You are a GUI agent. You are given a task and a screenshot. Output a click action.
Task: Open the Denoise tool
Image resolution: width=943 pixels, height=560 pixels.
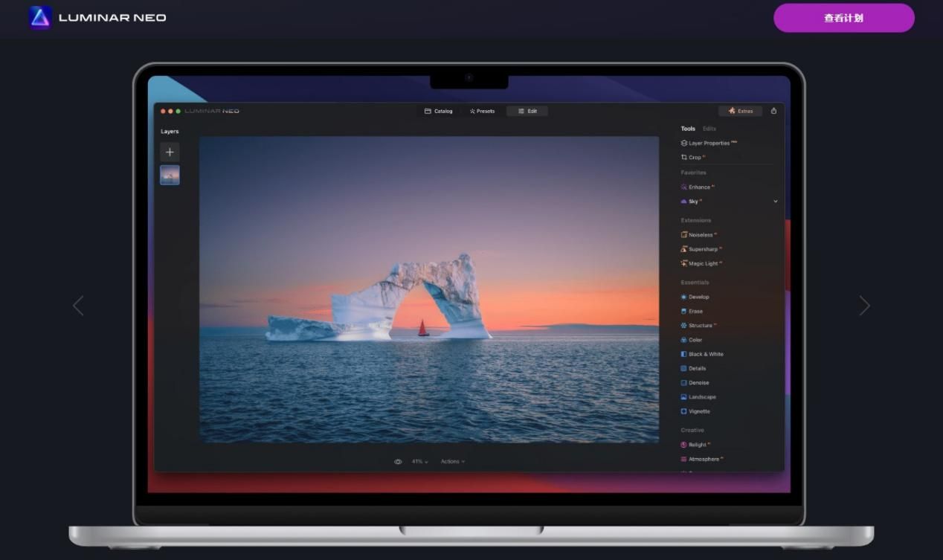[695, 382]
